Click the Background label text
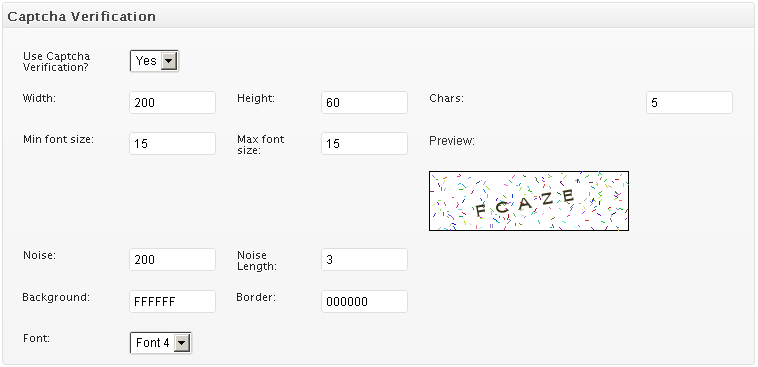This screenshot has width=758, height=367. tap(56, 297)
